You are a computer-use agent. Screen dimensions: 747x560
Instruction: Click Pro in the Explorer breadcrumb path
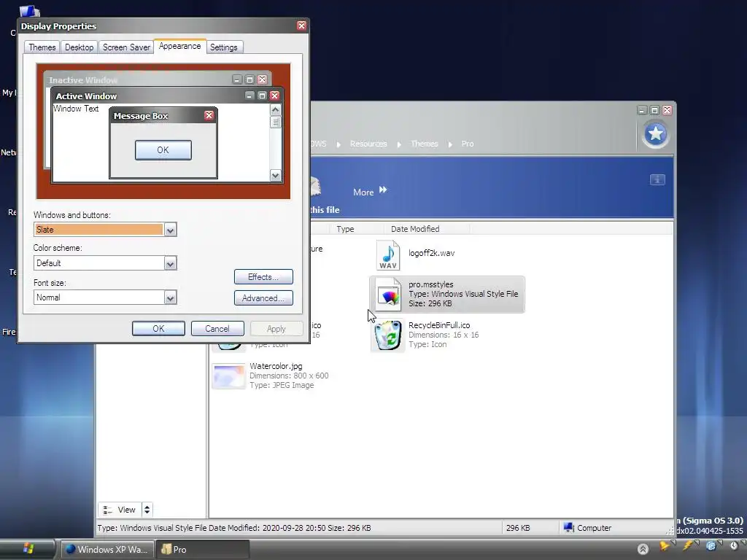468,144
